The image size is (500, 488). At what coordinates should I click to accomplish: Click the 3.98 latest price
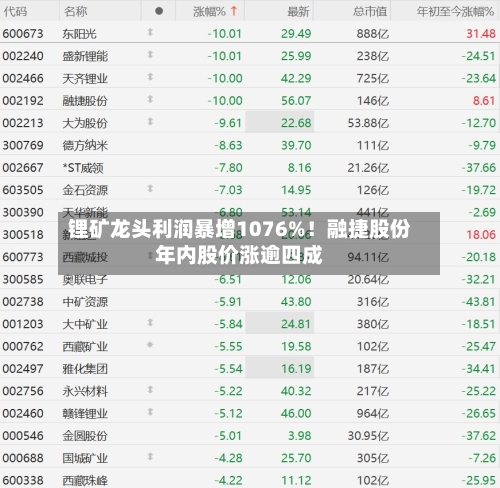click(299, 436)
